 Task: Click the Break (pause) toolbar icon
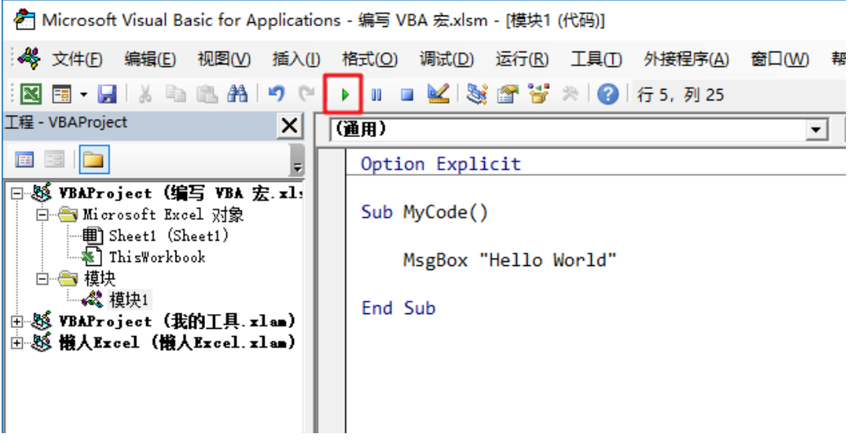[376, 95]
